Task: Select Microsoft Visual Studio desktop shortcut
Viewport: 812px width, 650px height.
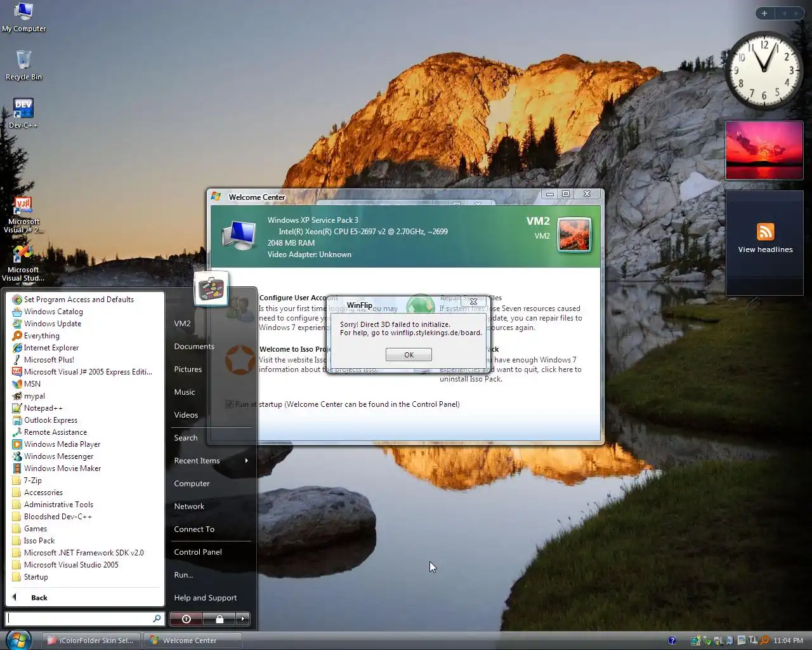Action: [x=23, y=263]
